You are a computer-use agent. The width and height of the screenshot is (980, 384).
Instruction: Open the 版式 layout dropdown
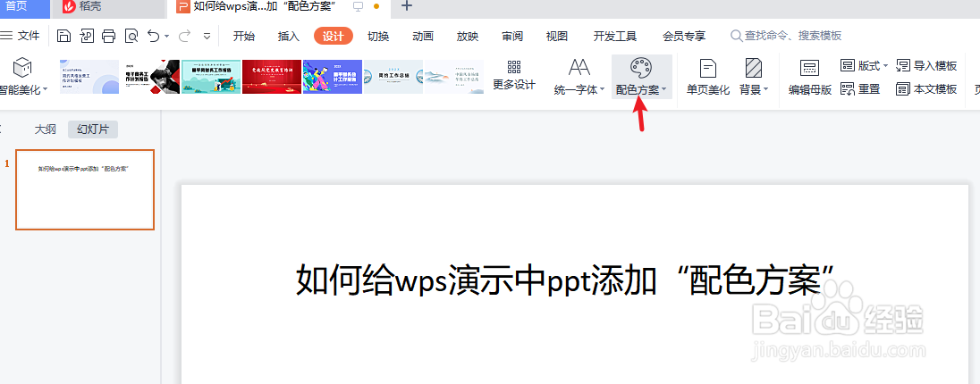pos(865,65)
